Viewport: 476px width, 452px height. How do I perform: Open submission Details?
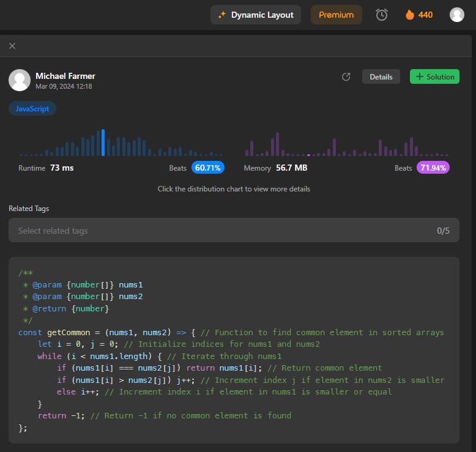coord(381,76)
